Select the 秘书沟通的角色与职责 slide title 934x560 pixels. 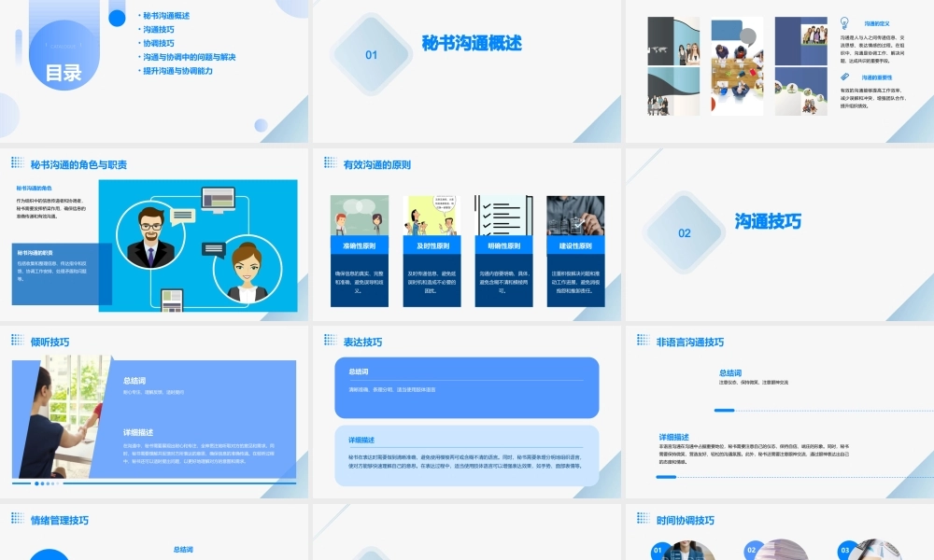(78, 165)
